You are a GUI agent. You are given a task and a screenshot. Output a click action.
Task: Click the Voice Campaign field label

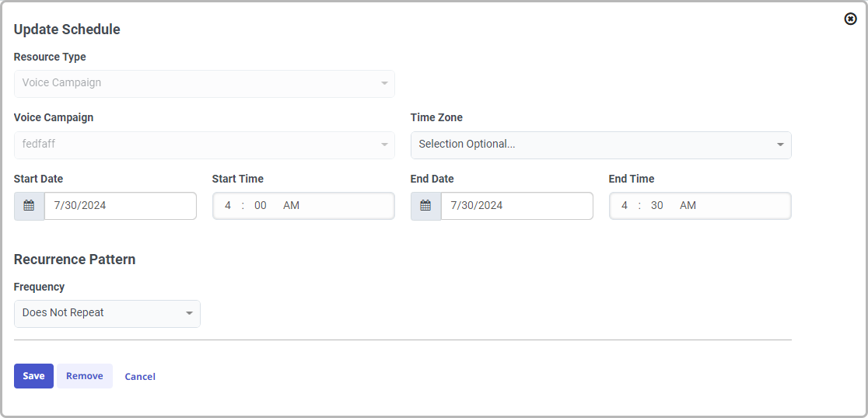point(54,117)
